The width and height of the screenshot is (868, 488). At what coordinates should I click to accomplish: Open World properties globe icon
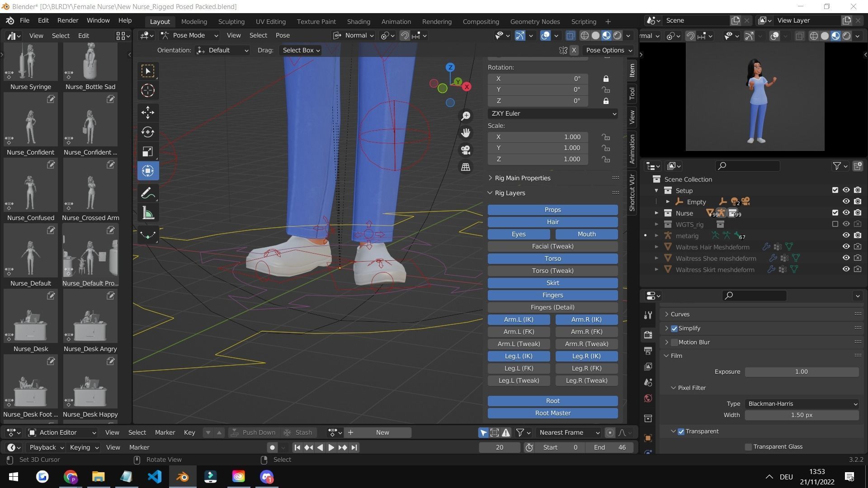pyautogui.click(x=648, y=399)
